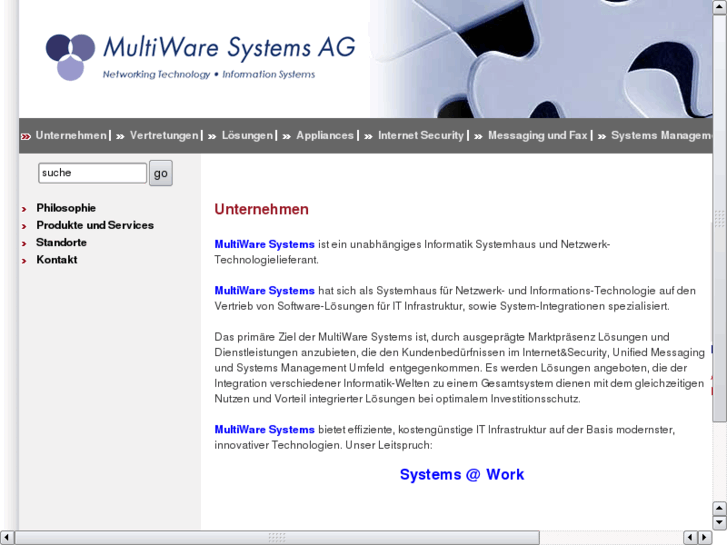The height and width of the screenshot is (545, 727).
Task: Open the Philosophie sidebar link
Action: 66,208
